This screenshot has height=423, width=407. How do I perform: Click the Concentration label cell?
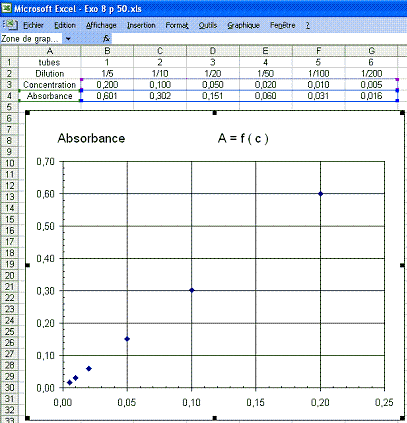pyautogui.click(x=50, y=85)
